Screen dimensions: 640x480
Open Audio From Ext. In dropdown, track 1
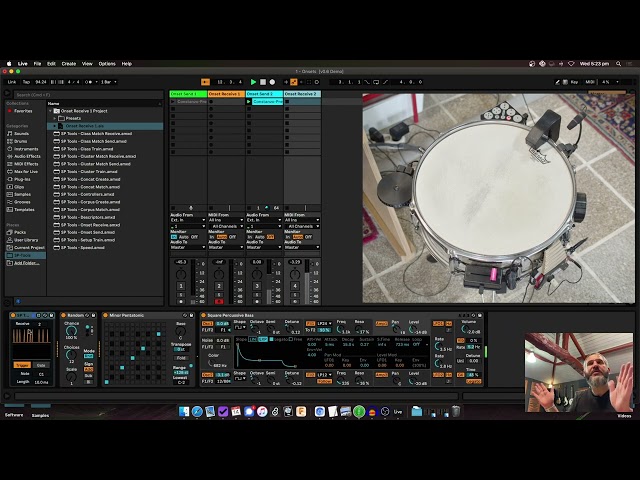[x=188, y=220]
